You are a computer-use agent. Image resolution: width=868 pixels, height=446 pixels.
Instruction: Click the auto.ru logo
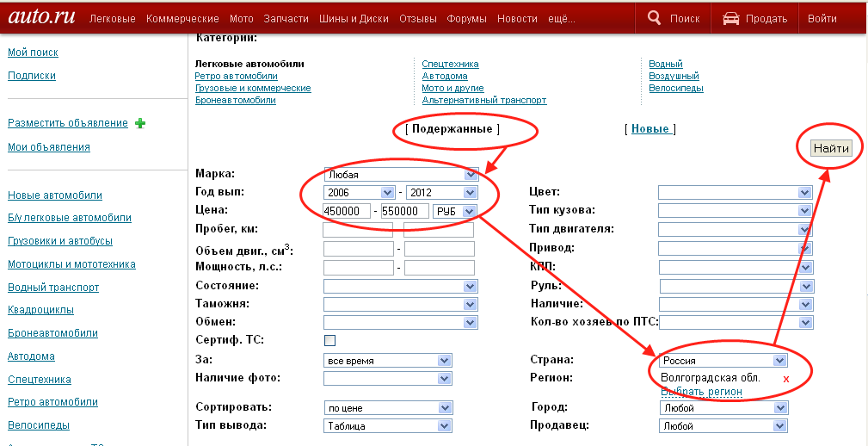42,16
